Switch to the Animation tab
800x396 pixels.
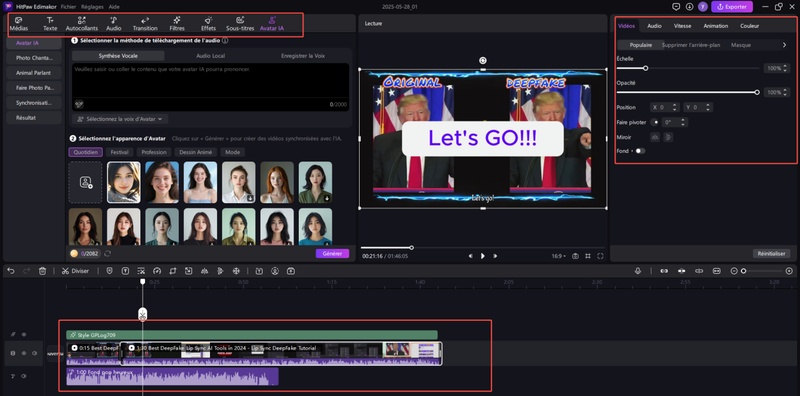716,26
